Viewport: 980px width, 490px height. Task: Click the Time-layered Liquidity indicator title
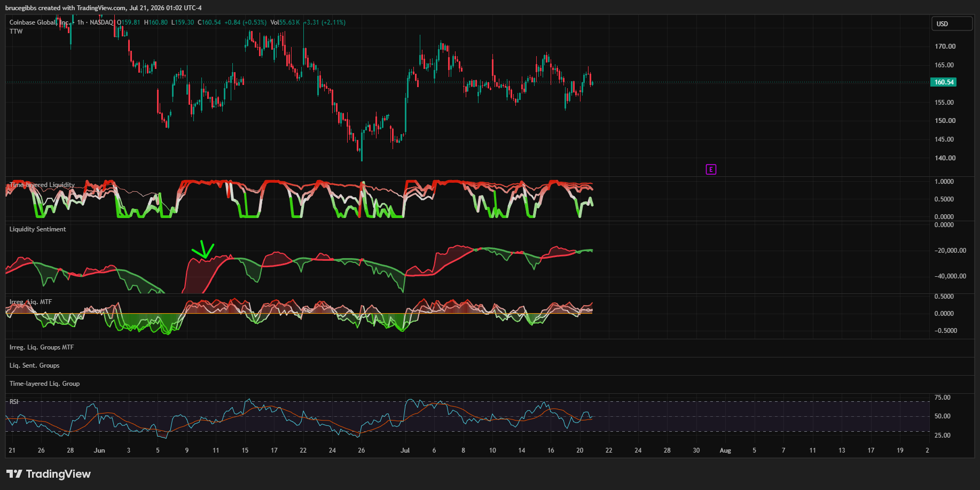[42, 185]
